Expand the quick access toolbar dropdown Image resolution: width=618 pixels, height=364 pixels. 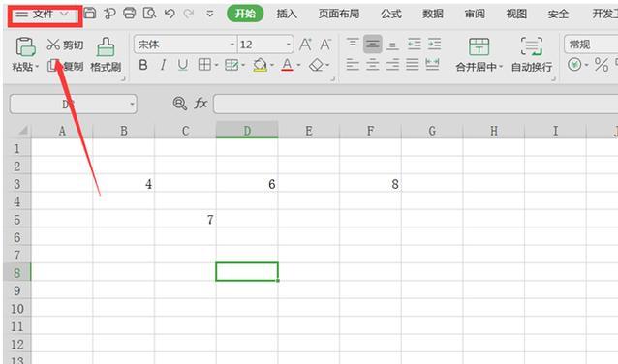[x=210, y=15]
